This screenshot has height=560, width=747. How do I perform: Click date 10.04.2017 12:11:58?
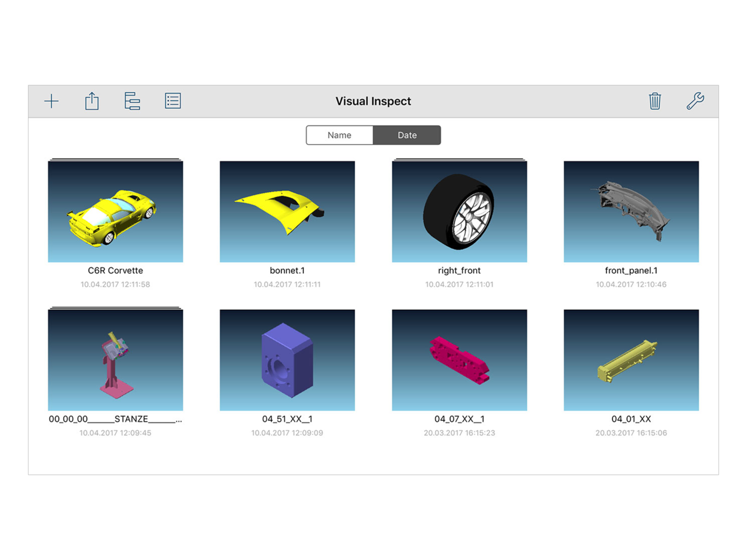115,284
